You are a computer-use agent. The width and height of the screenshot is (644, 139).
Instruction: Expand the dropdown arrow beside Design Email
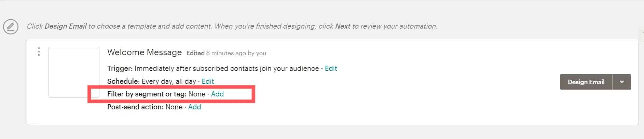click(x=622, y=82)
